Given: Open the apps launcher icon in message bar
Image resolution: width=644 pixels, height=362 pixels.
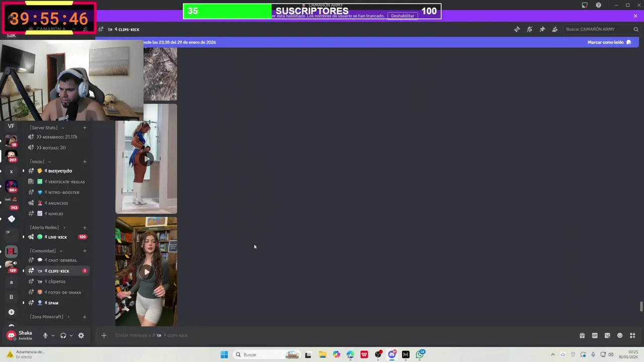Looking at the screenshot, I should (x=632, y=335).
